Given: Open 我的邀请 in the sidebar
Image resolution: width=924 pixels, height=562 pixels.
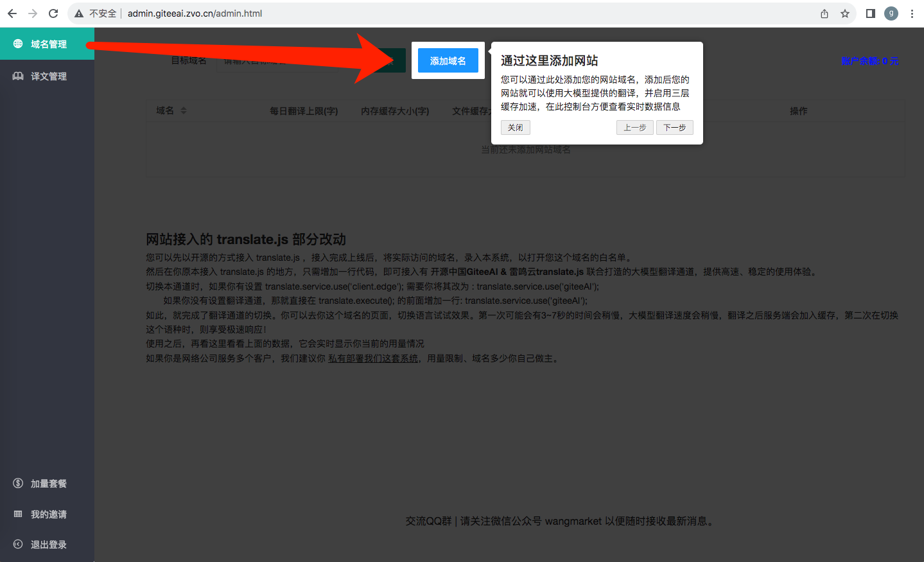Looking at the screenshot, I should 47,514.
